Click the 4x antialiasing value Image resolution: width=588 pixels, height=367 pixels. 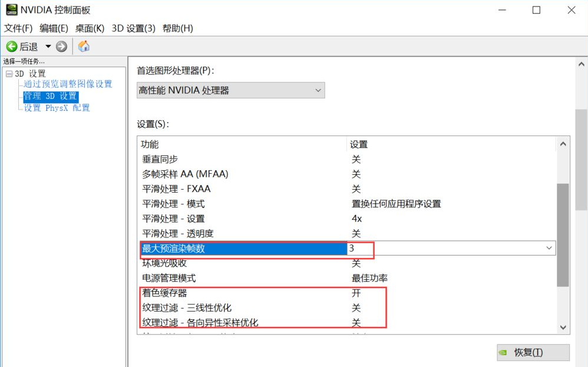point(356,219)
